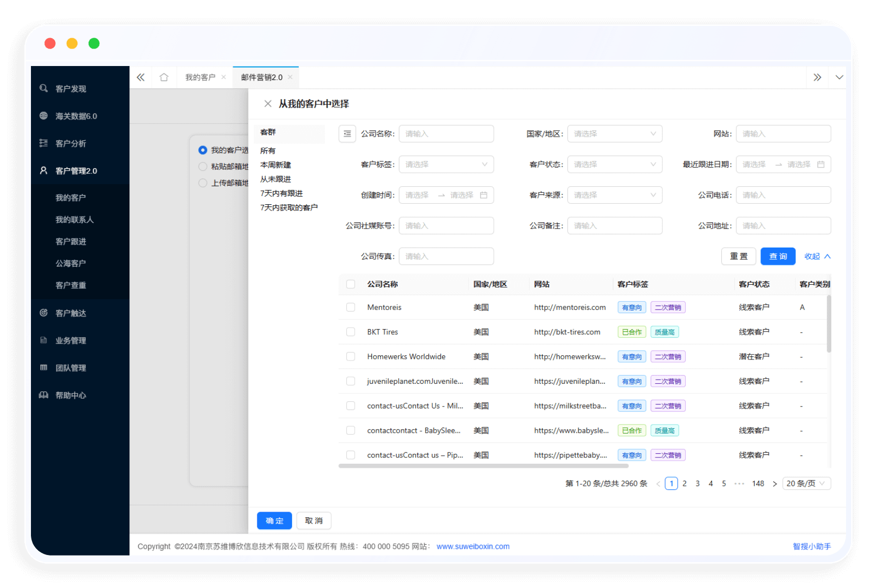Expand the 客户状态 dropdown

(x=614, y=165)
